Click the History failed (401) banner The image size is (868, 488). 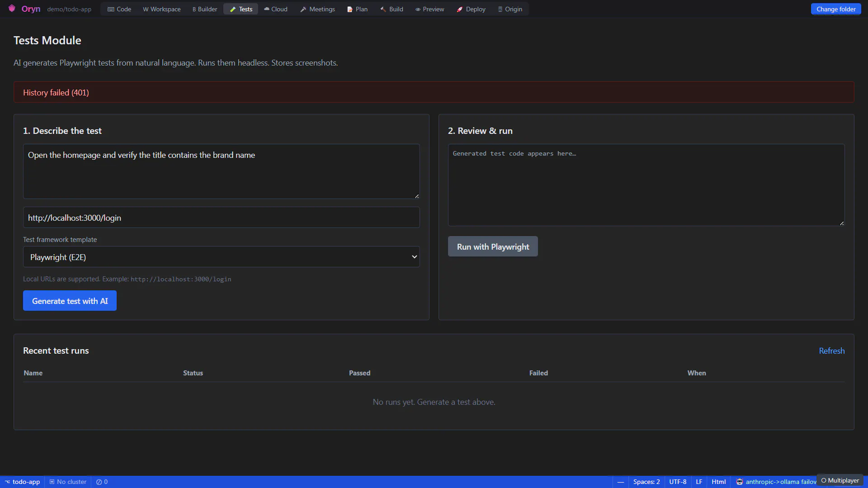tap(434, 92)
